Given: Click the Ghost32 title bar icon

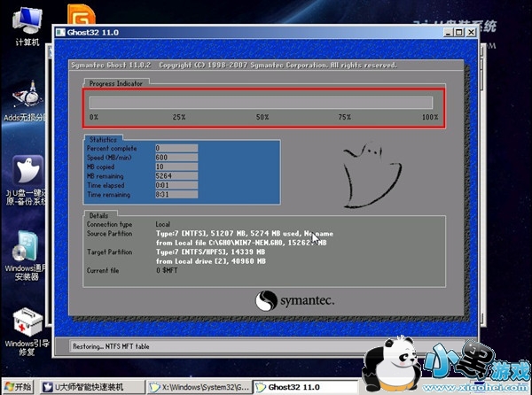Looking at the screenshot, I should [60, 33].
